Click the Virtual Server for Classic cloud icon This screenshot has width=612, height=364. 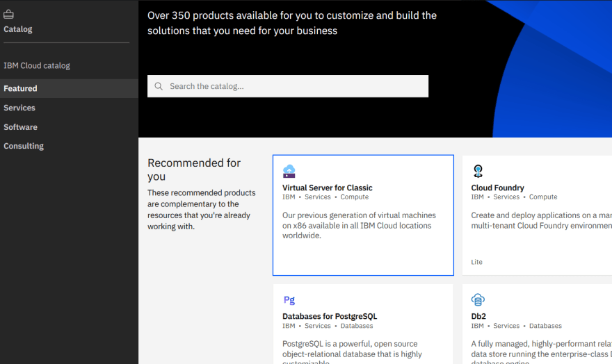pyautogui.click(x=289, y=171)
